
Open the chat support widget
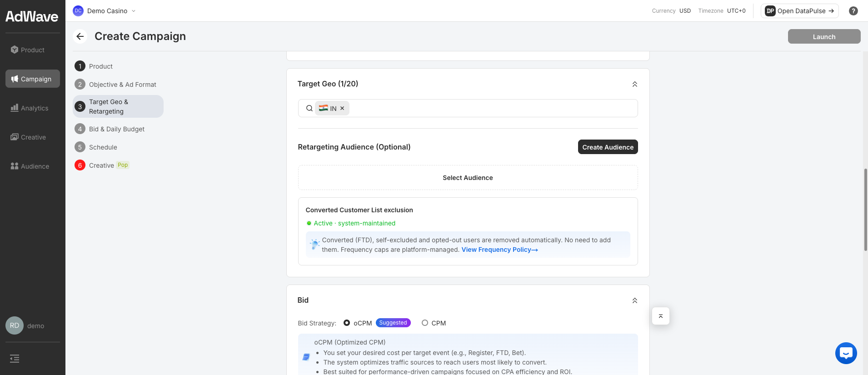coord(846,353)
